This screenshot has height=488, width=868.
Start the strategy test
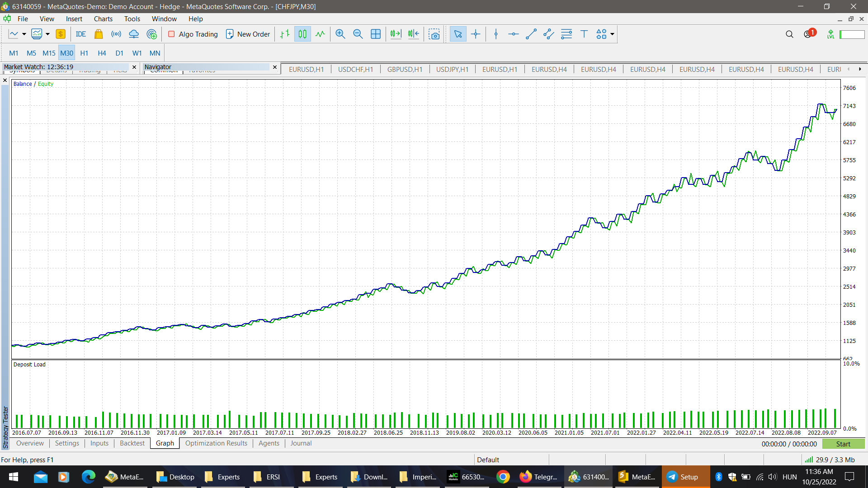pos(843,444)
